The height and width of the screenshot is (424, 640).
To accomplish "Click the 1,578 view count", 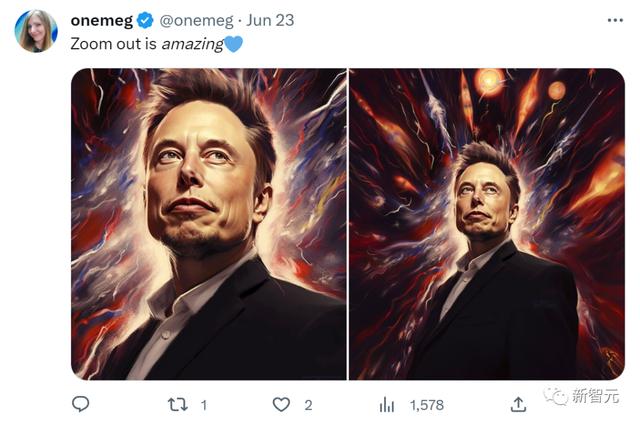I will click(427, 405).
